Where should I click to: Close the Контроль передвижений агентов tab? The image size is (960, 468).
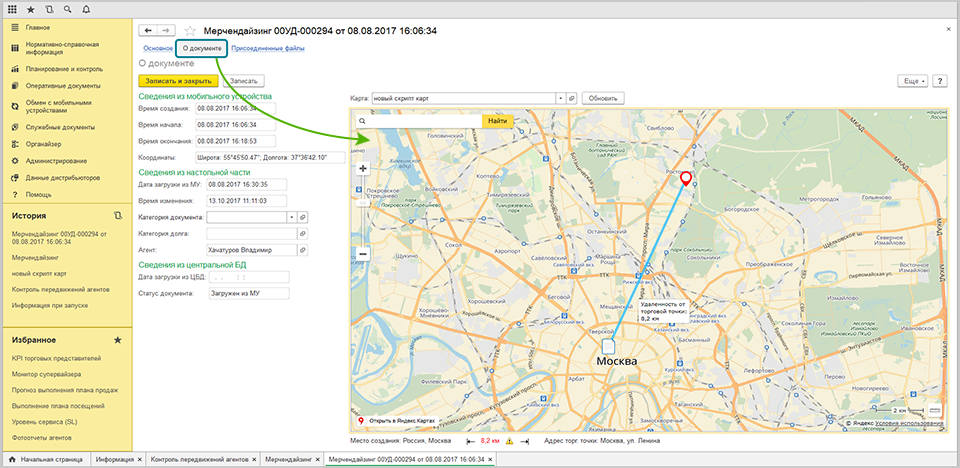coord(253,459)
